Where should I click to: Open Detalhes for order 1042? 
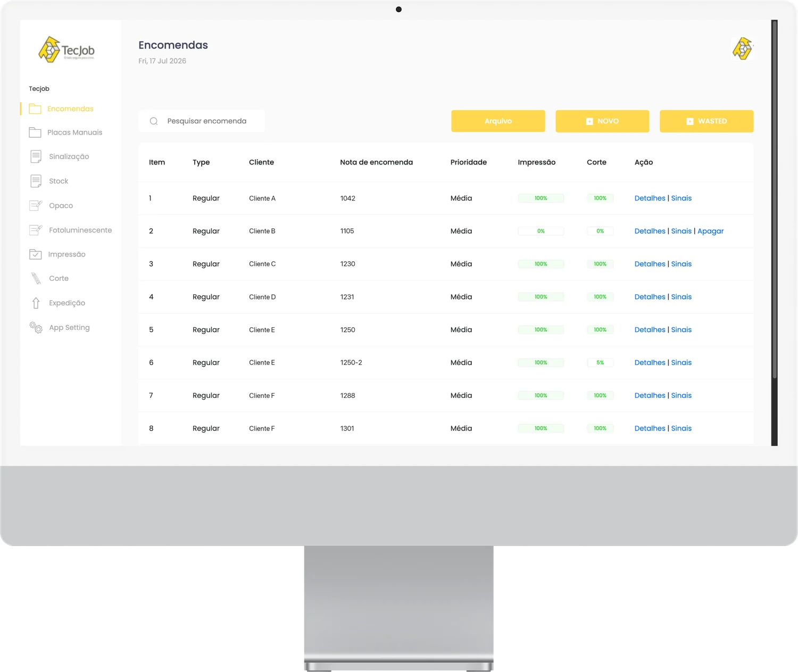point(650,198)
